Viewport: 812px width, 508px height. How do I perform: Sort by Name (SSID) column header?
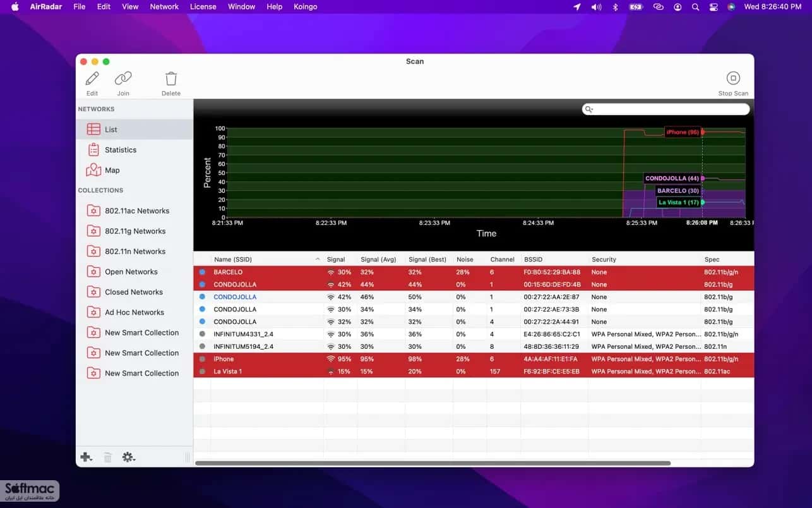click(x=266, y=260)
